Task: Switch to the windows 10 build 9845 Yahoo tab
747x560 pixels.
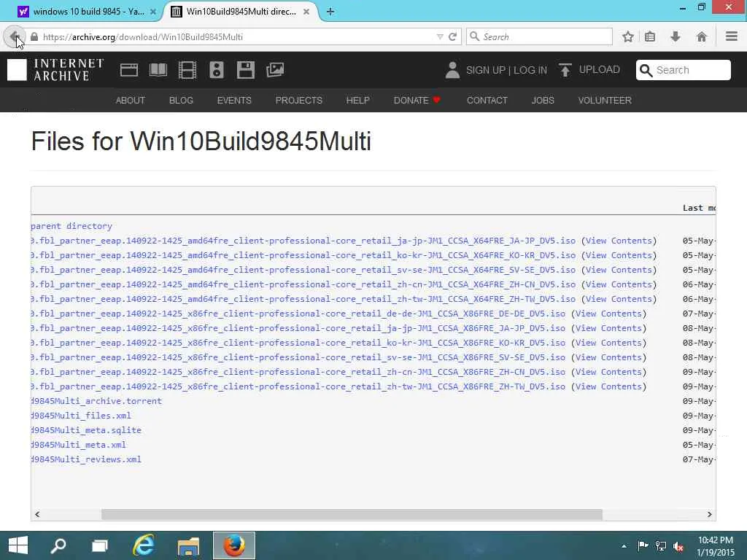Action: [x=88, y=12]
